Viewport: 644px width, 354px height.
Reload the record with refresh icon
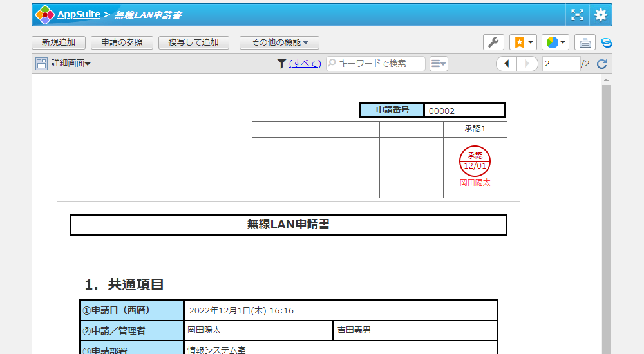click(x=602, y=64)
